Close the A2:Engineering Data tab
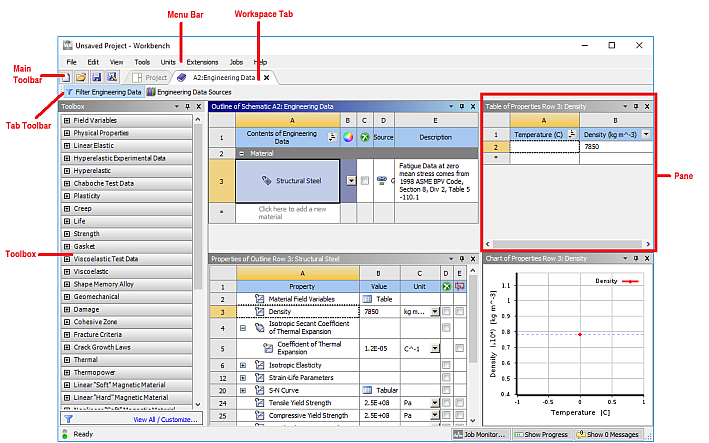This screenshot has width=709, height=443. (267, 78)
